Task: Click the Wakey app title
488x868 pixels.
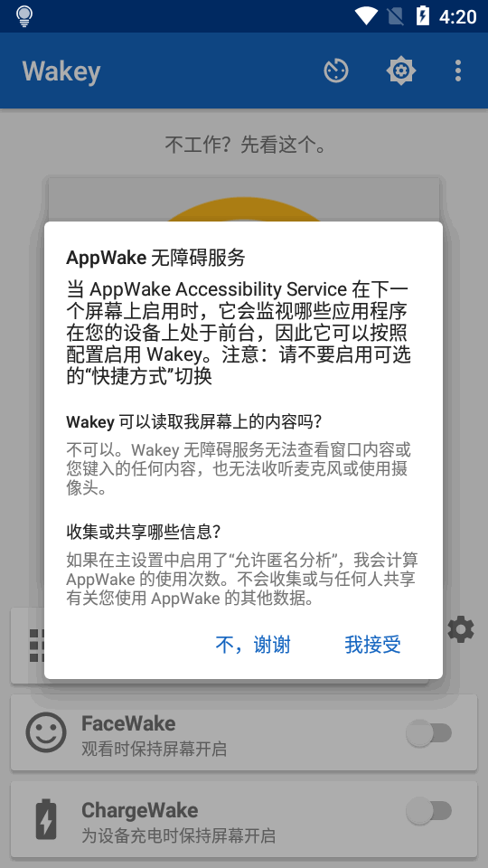Action: tap(61, 71)
